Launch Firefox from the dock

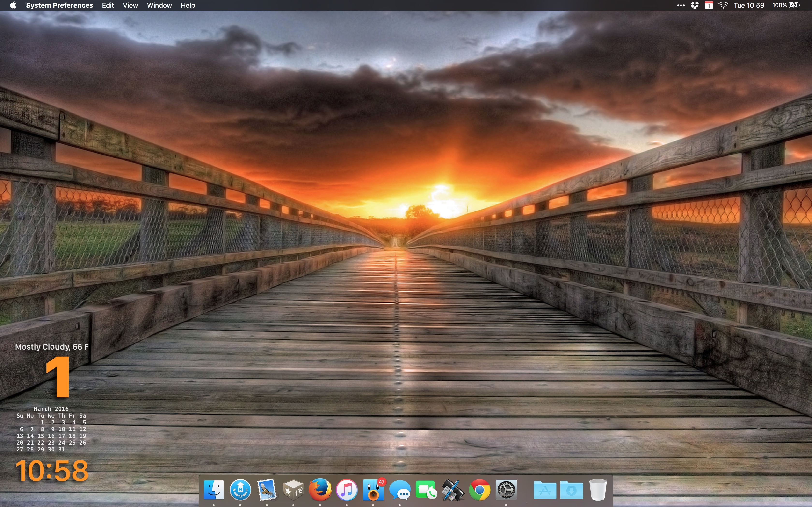(320, 490)
